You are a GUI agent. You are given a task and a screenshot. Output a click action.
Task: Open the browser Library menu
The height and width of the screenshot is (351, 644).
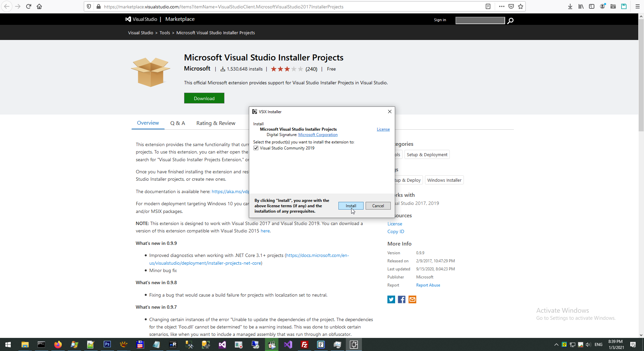tap(581, 6)
